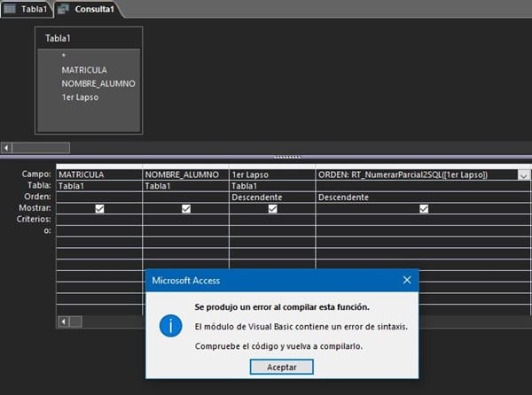Select MATRICULA in Tabla1 field list
532x395 pixels.
click(x=84, y=70)
